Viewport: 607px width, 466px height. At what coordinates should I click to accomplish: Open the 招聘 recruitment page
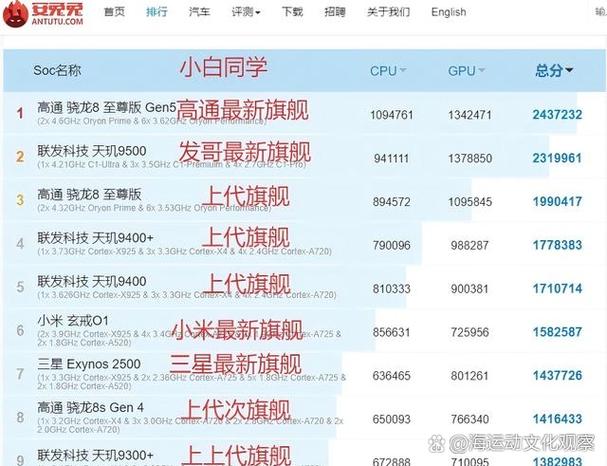click(335, 12)
